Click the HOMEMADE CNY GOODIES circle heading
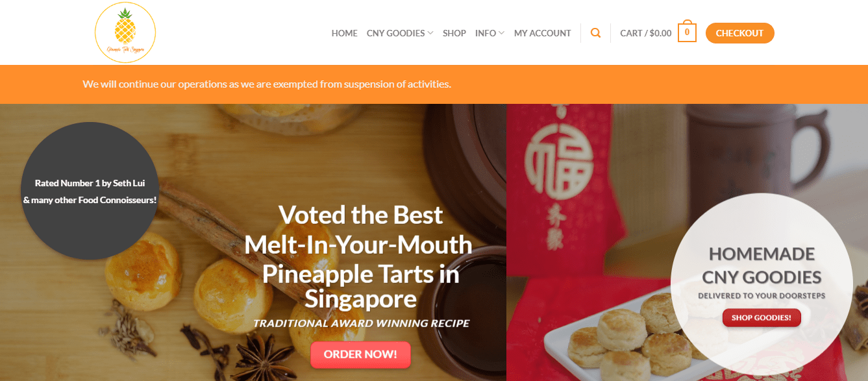The height and width of the screenshot is (381, 868). pyautogui.click(x=762, y=265)
